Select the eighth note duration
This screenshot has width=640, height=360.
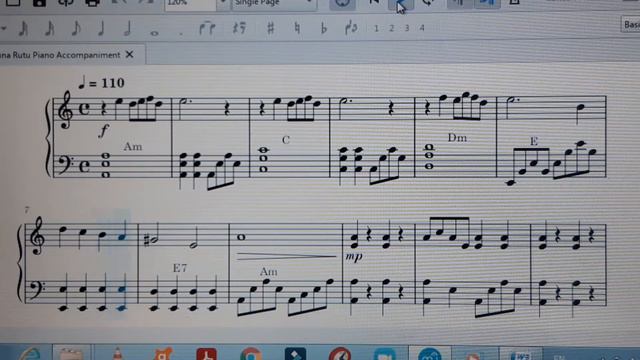pos(76,29)
